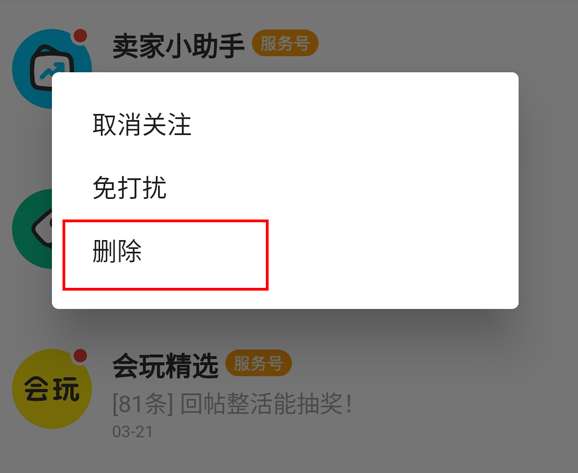Tap the red unread dot on 卖家小助手 avatar
This screenshot has height=473, width=578.
(x=80, y=36)
